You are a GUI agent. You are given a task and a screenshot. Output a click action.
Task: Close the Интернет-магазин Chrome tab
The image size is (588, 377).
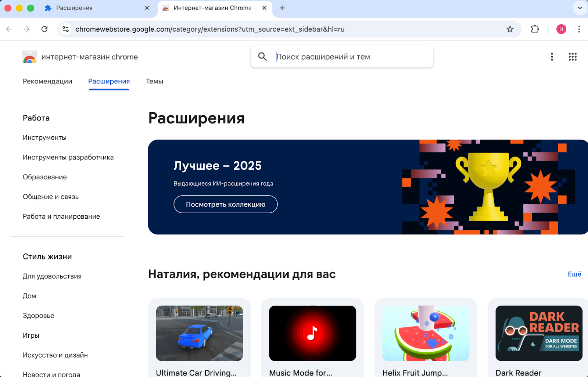pyautogui.click(x=264, y=8)
